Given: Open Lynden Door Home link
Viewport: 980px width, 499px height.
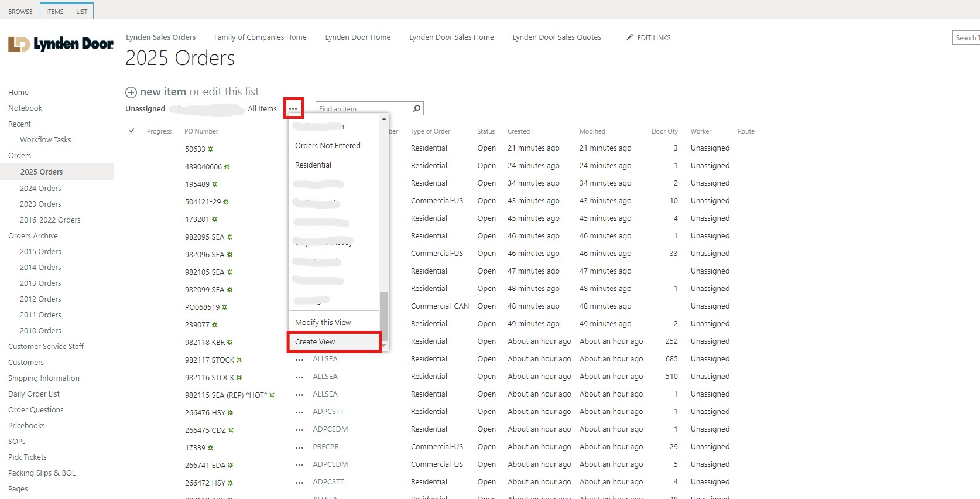Looking at the screenshot, I should [358, 37].
